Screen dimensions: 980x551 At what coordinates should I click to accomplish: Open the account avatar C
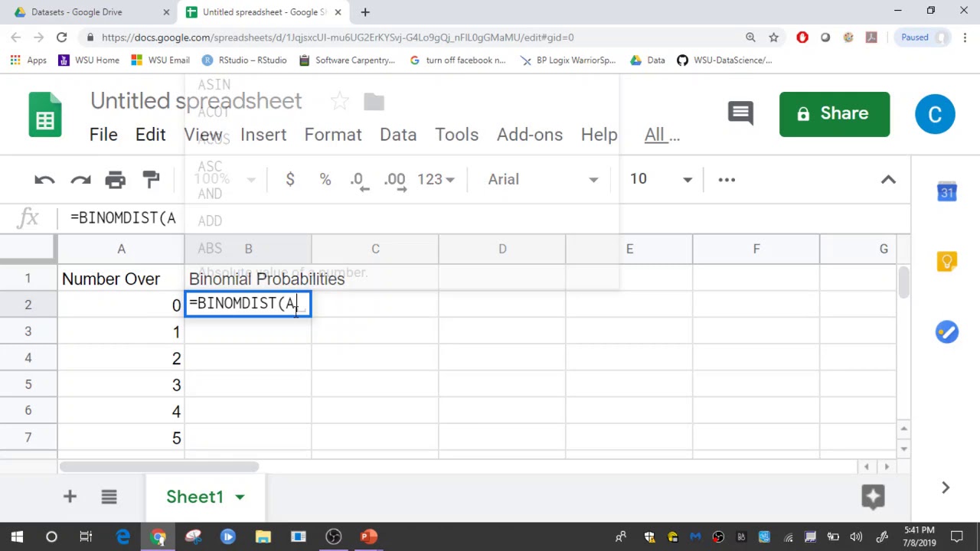click(x=935, y=114)
